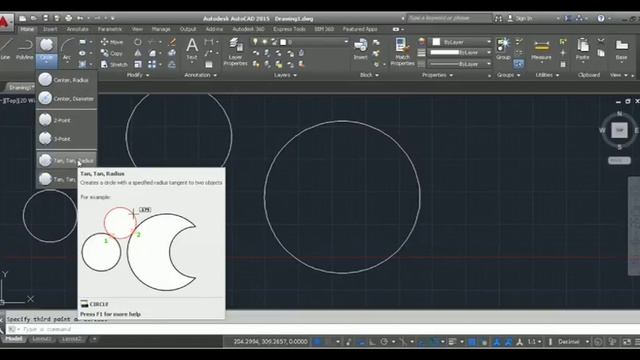Click the Sign In button

click(x=519, y=18)
